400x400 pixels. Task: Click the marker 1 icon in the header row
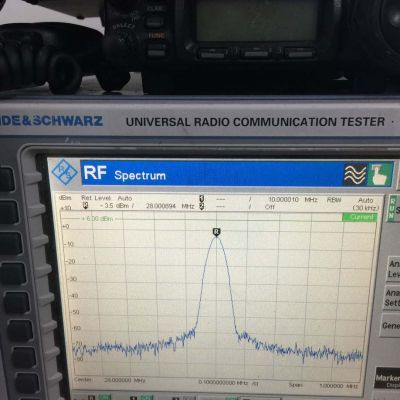201,198
